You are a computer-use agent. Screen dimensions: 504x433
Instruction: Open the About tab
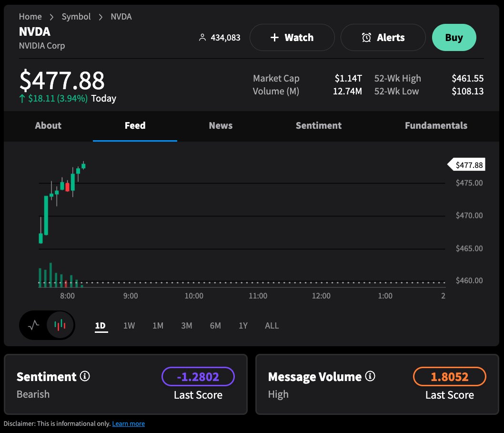pyautogui.click(x=48, y=125)
